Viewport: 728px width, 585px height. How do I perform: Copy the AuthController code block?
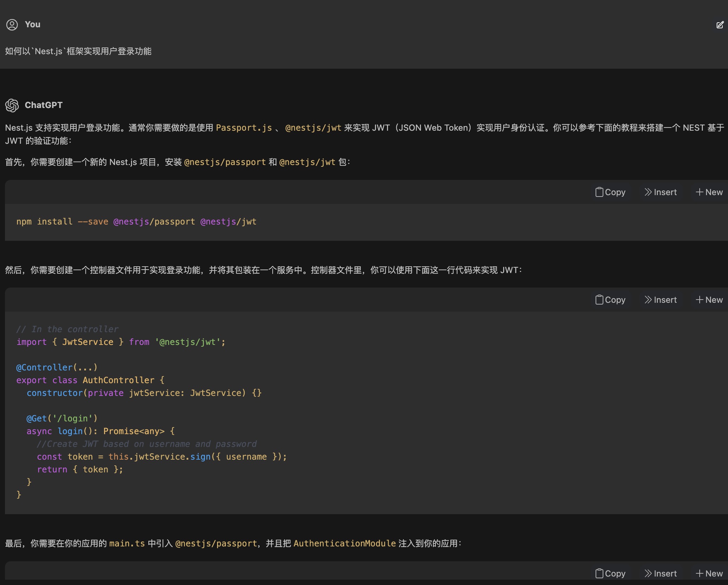pos(610,300)
